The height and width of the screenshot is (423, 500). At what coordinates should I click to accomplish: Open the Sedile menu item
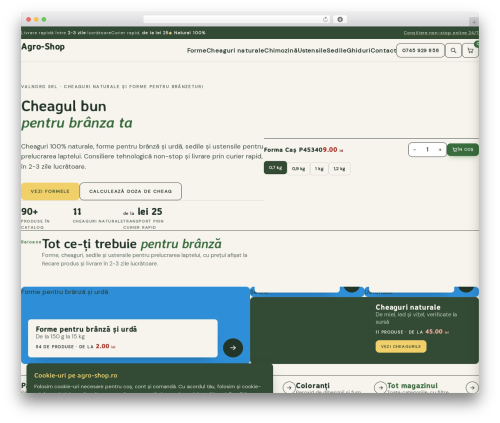click(x=336, y=51)
